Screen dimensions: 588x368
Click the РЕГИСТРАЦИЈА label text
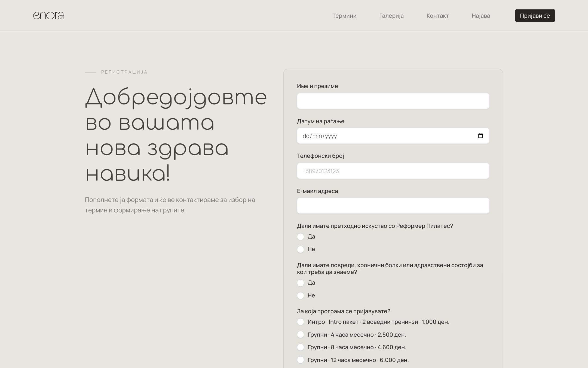pos(124,72)
